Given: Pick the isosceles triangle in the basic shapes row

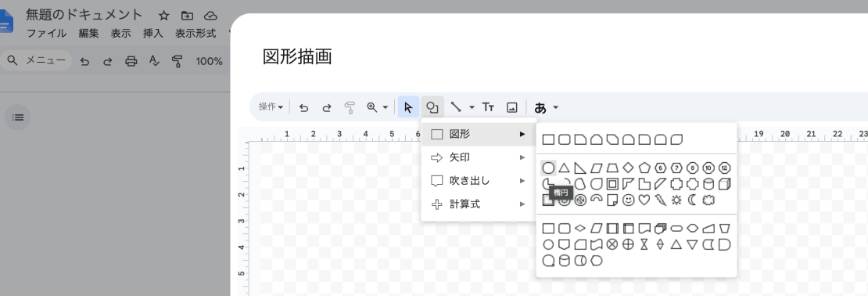Looking at the screenshot, I should click(x=564, y=168).
